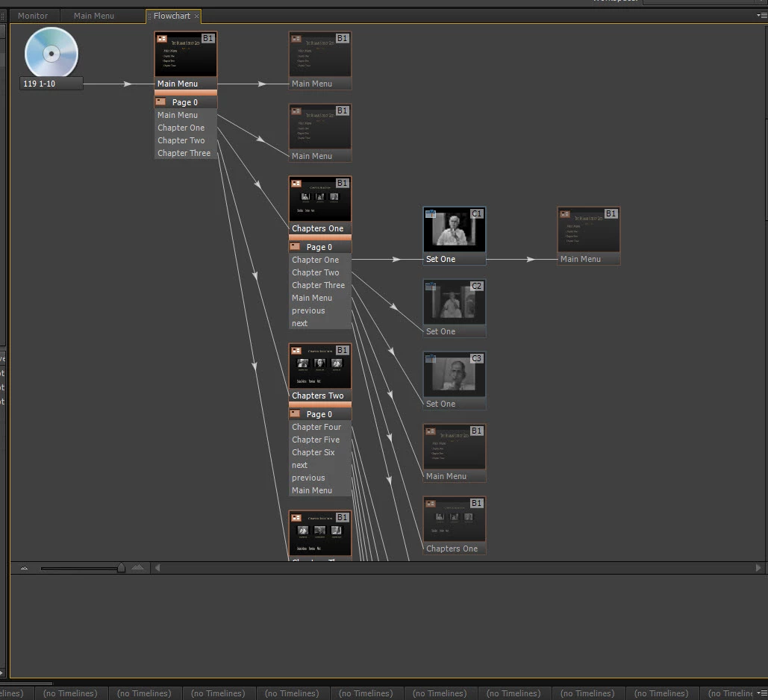The image size is (768, 700).
Task: Select Chapter Two button under Main Menu Page 0
Action: [186, 140]
